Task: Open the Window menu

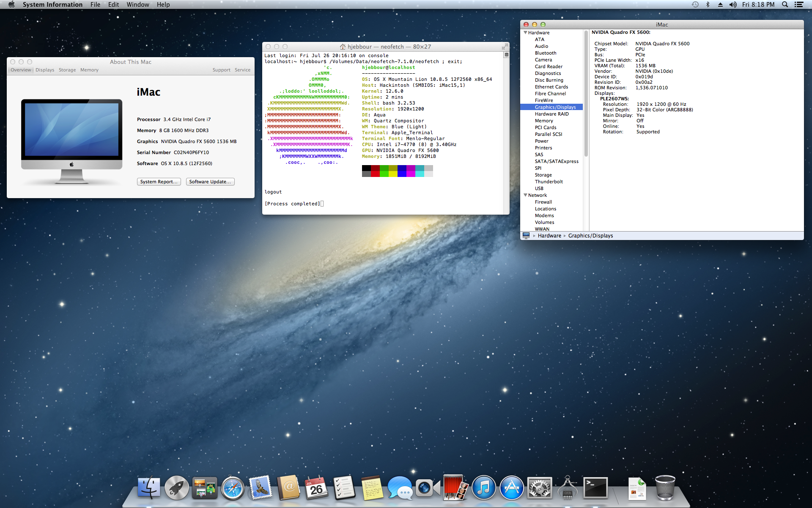Action: (137, 5)
